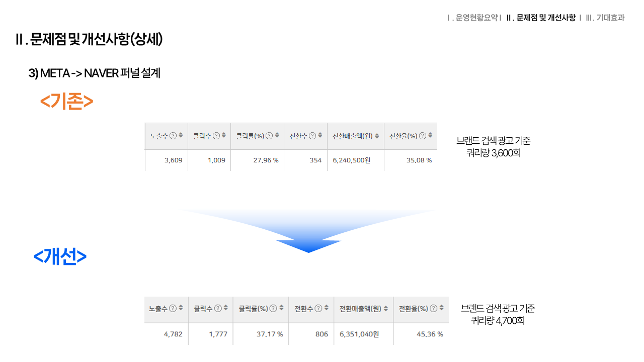Click help icon beside 노출수 in 기존 table
Screen dimensions: 644x362
(x=173, y=136)
